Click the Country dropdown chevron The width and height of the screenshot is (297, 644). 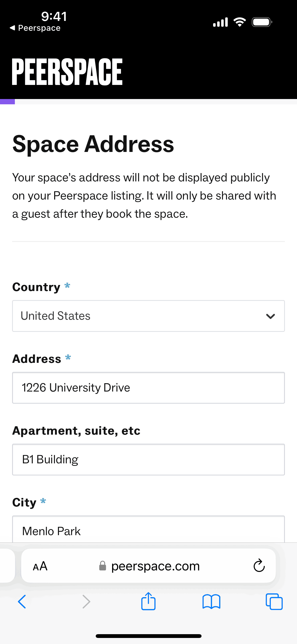pyautogui.click(x=270, y=316)
